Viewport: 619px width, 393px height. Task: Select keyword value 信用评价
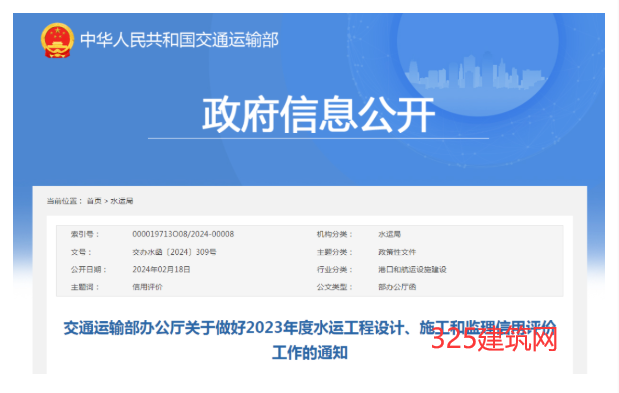(147, 287)
